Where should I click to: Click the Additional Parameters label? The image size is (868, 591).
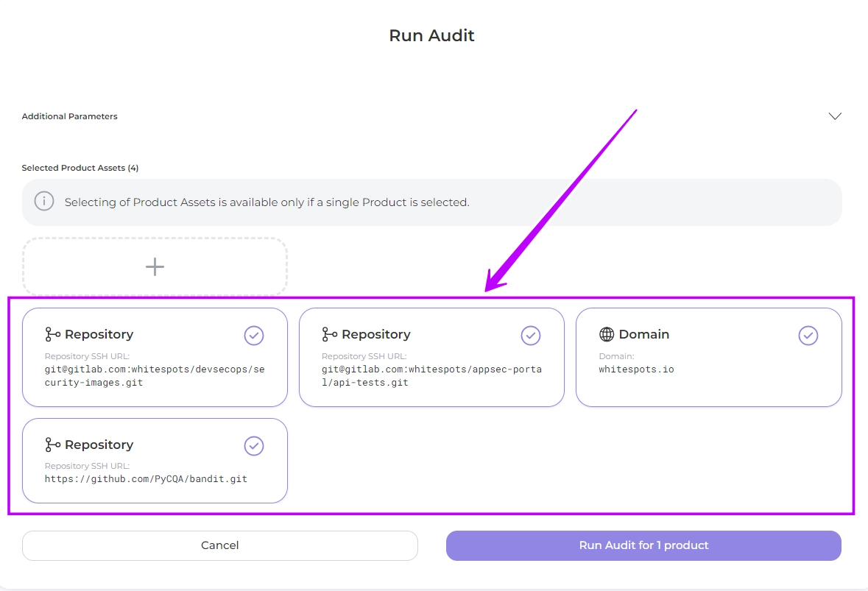[x=69, y=116]
